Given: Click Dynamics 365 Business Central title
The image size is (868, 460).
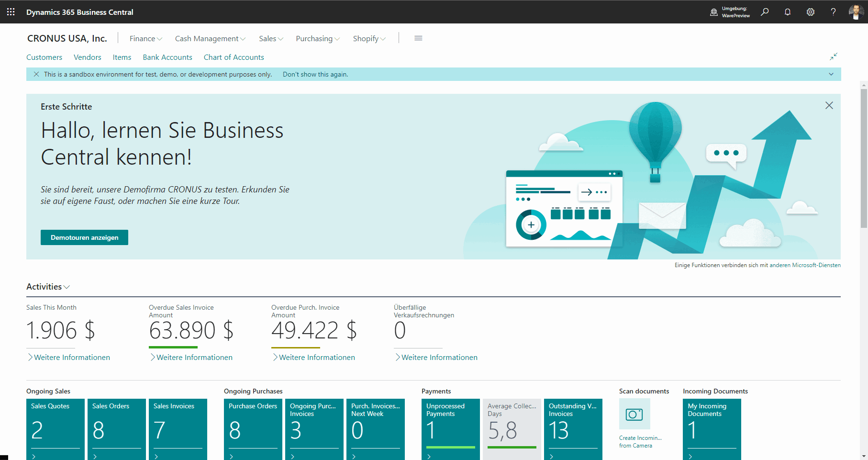Looking at the screenshot, I should point(80,12).
